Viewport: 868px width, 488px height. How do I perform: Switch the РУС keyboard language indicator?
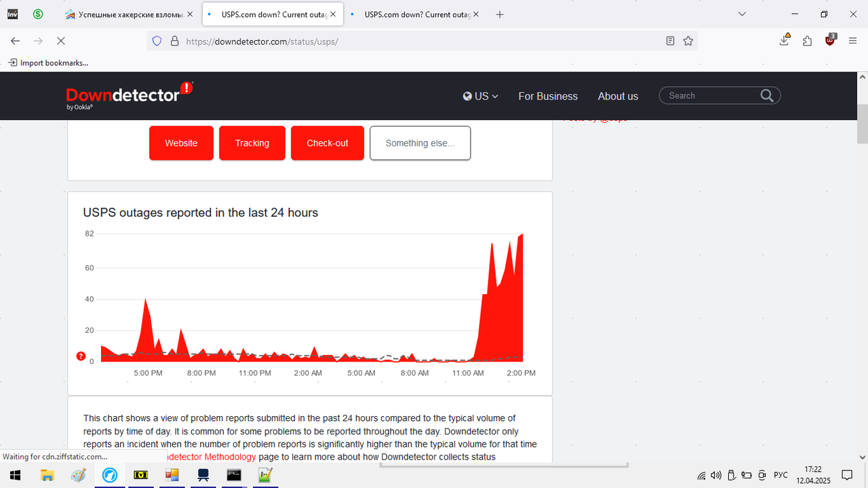tap(781, 475)
